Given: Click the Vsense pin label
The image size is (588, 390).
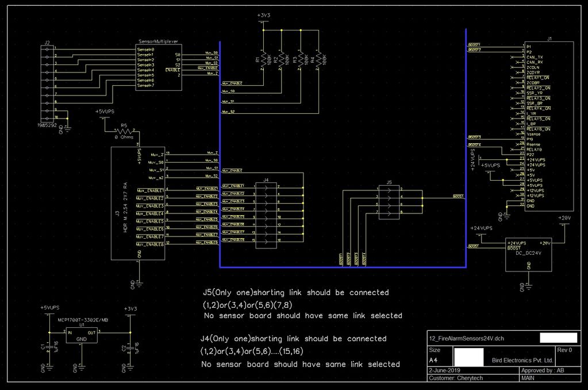Looking at the screenshot, I should [533, 134].
